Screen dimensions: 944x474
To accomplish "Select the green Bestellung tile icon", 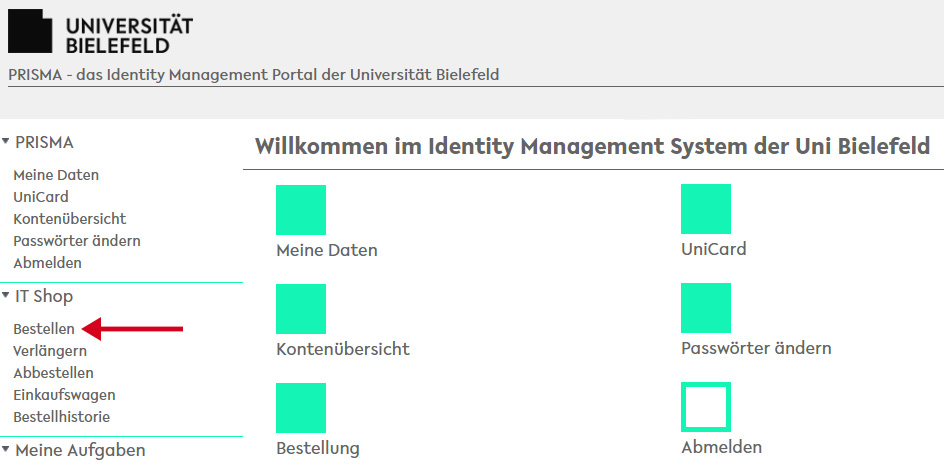I will 300,408.
